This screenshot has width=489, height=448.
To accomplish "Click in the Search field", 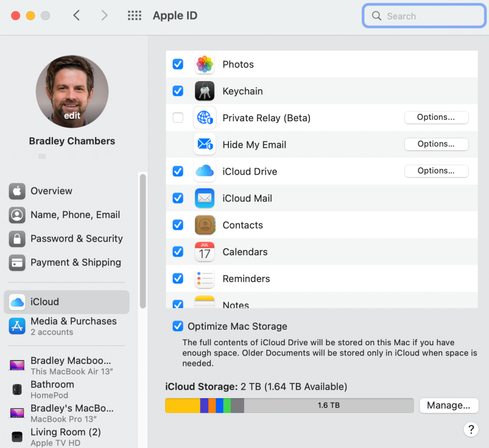I will point(424,16).
